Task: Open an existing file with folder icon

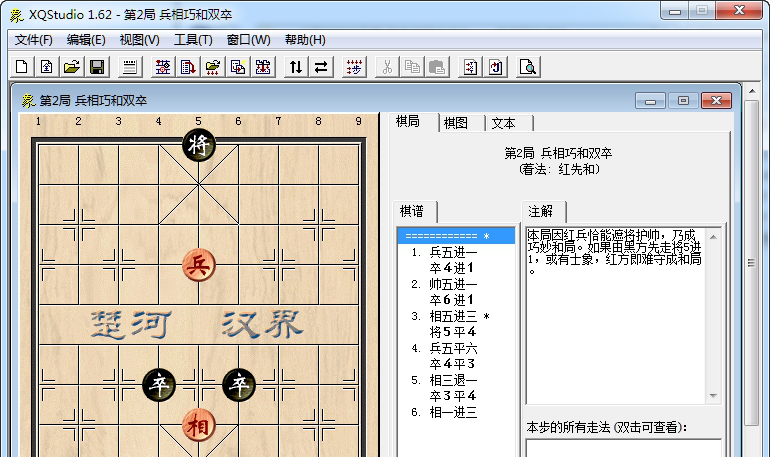Action: click(72, 67)
